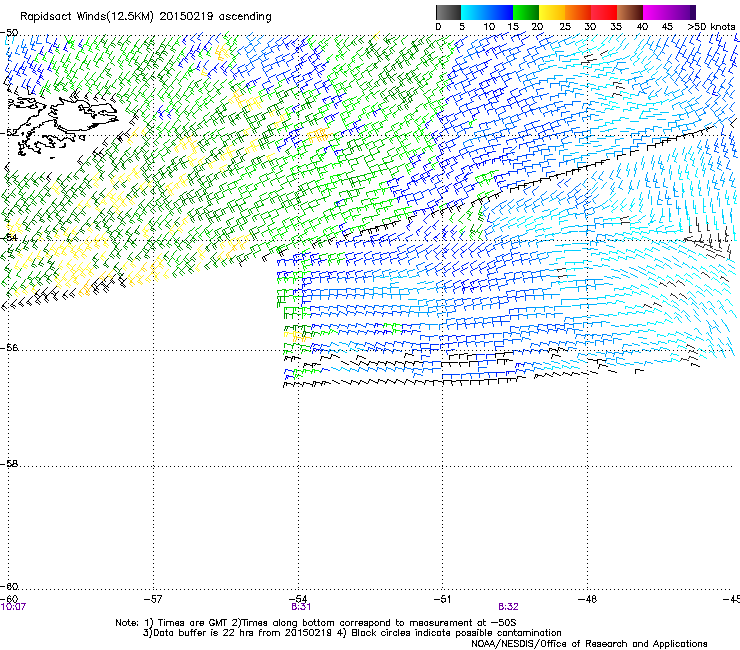Click the legend label '10'
Screen dimensions: 740x650
(x=489, y=27)
